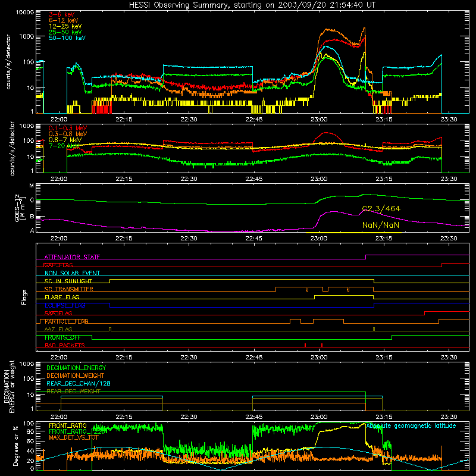Click the DECIMATION ENERGY or weight axis title
The image size is (476, 476).
tap(9, 386)
